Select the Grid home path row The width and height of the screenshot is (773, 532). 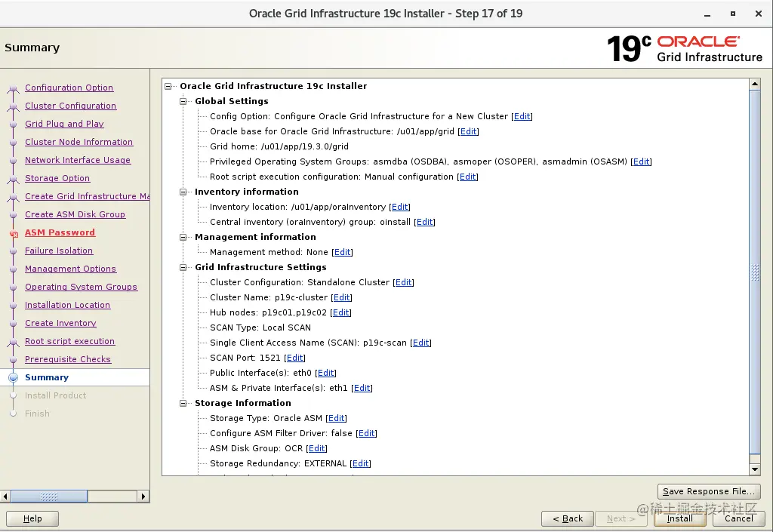[279, 147]
